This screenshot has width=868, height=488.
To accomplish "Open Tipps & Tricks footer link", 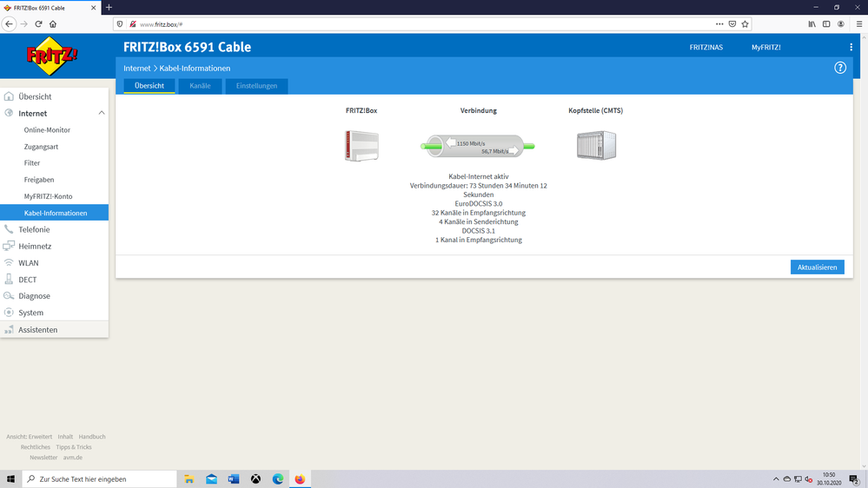I will click(x=74, y=447).
